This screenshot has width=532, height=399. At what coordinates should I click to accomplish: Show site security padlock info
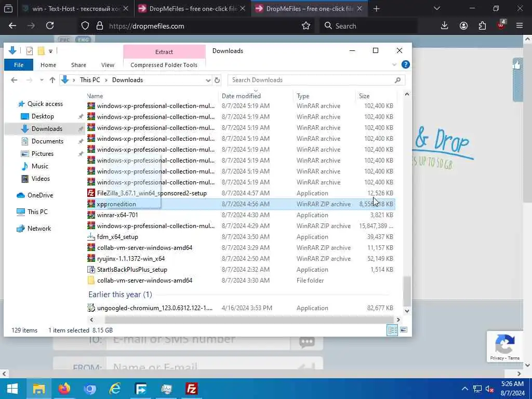point(100,26)
